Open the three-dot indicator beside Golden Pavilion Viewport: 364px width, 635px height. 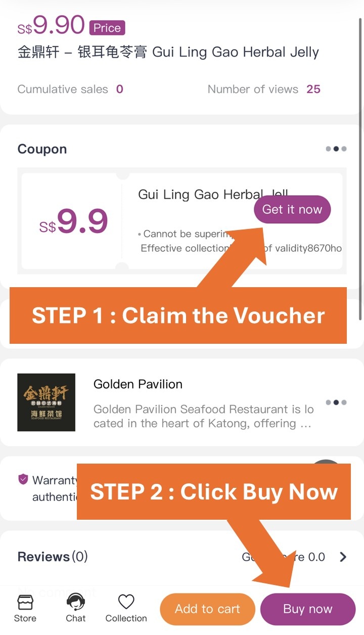pos(336,402)
